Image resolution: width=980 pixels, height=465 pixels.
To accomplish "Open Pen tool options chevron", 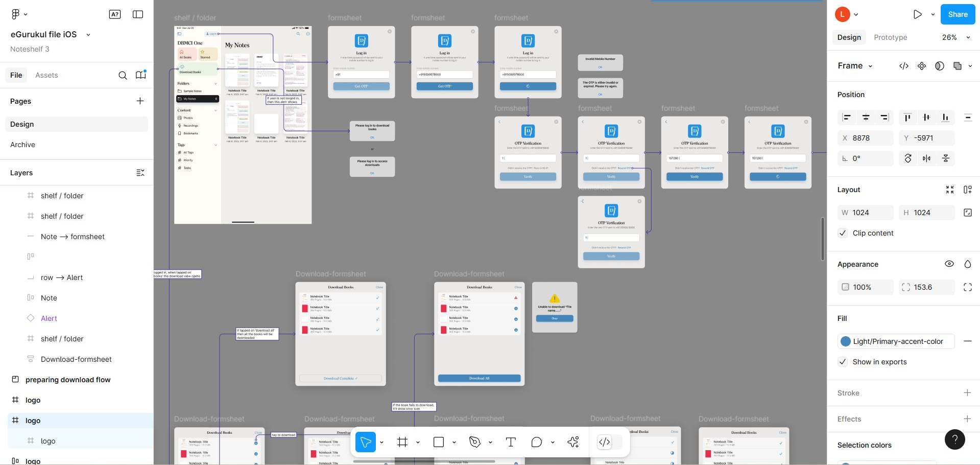I will point(490,443).
